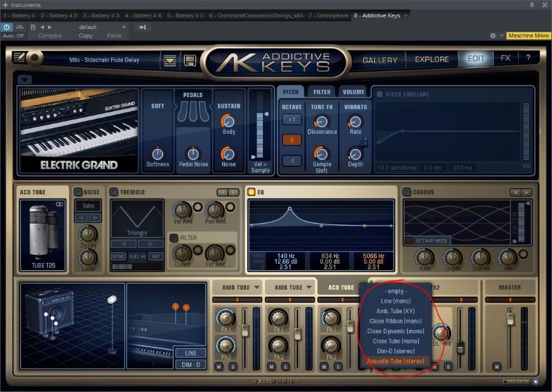The image size is (552, 392).
Task: Click the preset file page icon
Action: pos(33,27)
